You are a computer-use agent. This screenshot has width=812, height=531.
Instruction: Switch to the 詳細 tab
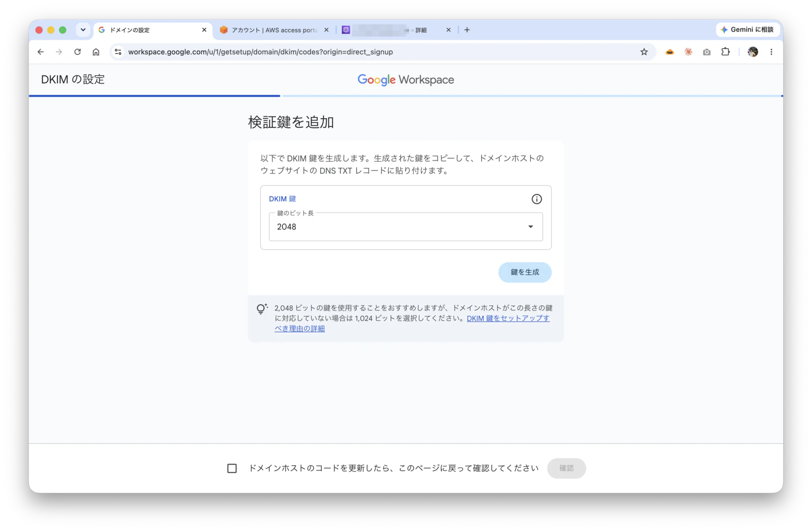coord(397,30)
